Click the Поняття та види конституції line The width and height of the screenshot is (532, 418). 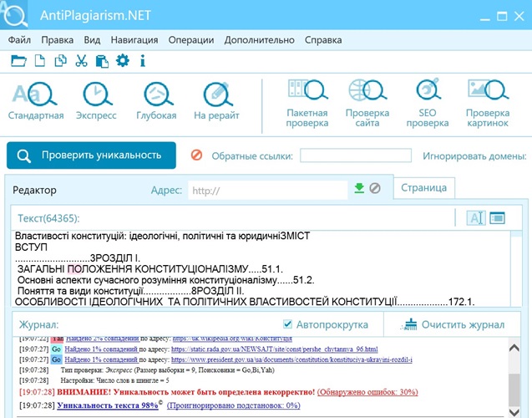coord(131,291)
